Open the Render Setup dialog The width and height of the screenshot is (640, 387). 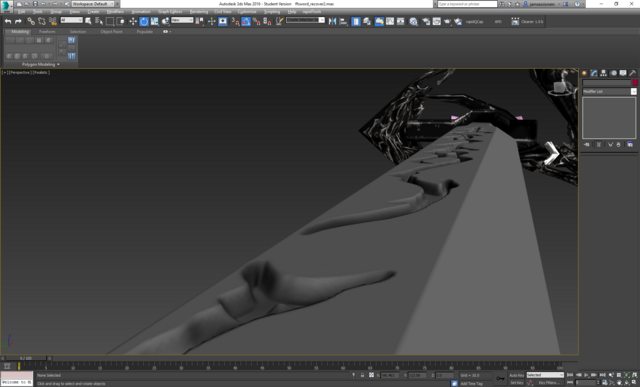click(x=426, y=21)
